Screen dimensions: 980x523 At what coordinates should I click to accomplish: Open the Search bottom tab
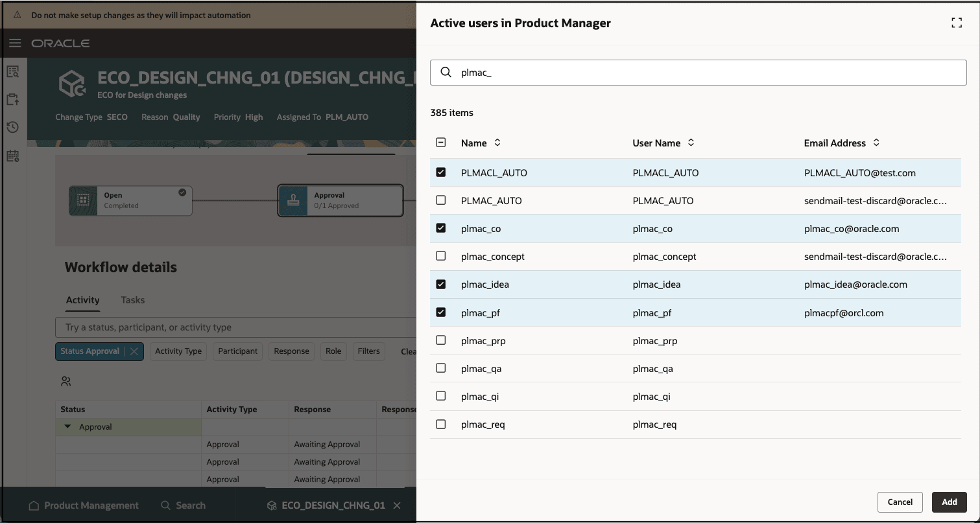pos(183,506)
